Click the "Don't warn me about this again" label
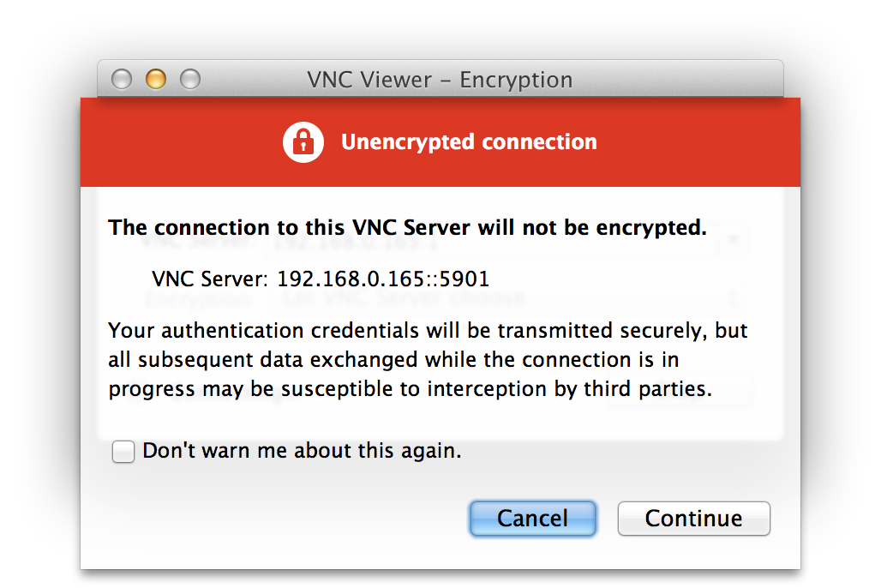881x588 pixels. click(302, 451)
